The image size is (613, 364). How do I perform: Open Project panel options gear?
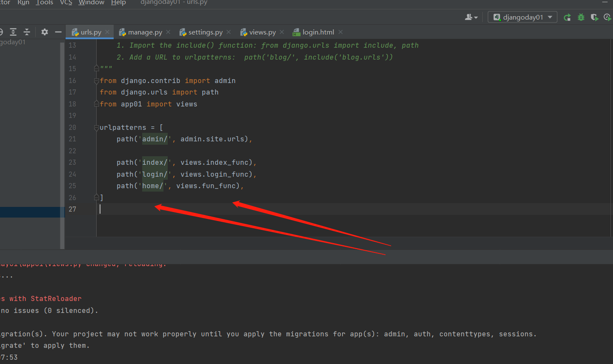(45, 32)
